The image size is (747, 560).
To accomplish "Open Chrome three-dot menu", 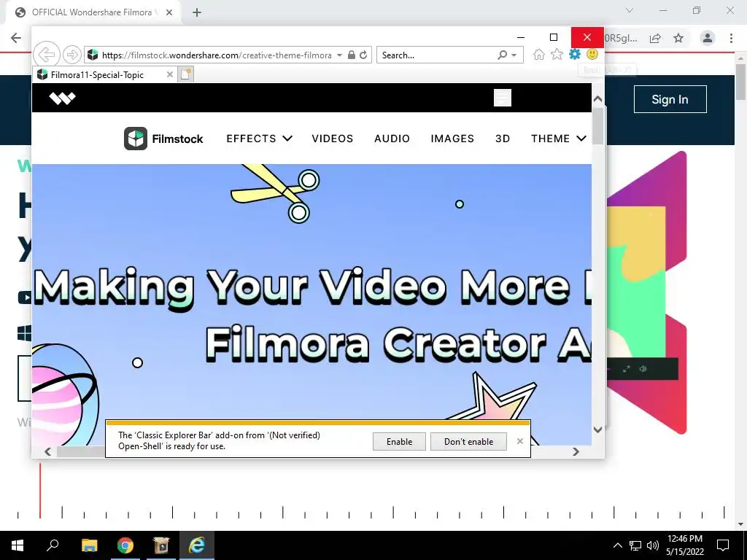I will click(731, 38).
